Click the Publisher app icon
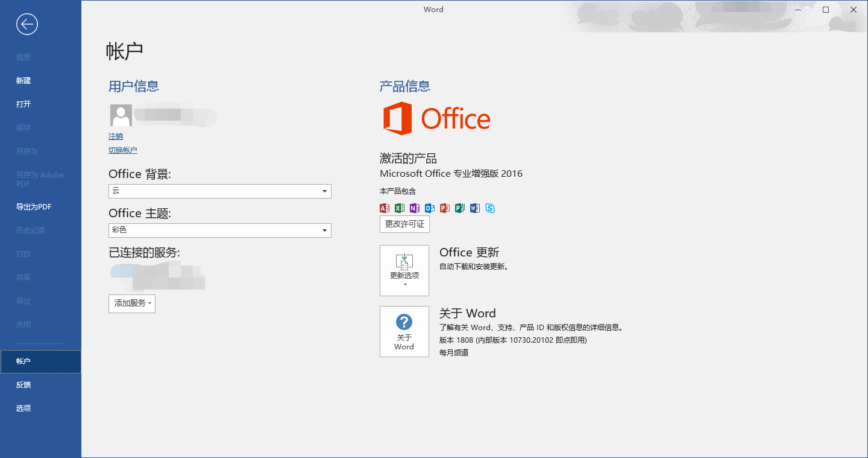This screenshot has height=458, width=868. click(x=460, y=208)
